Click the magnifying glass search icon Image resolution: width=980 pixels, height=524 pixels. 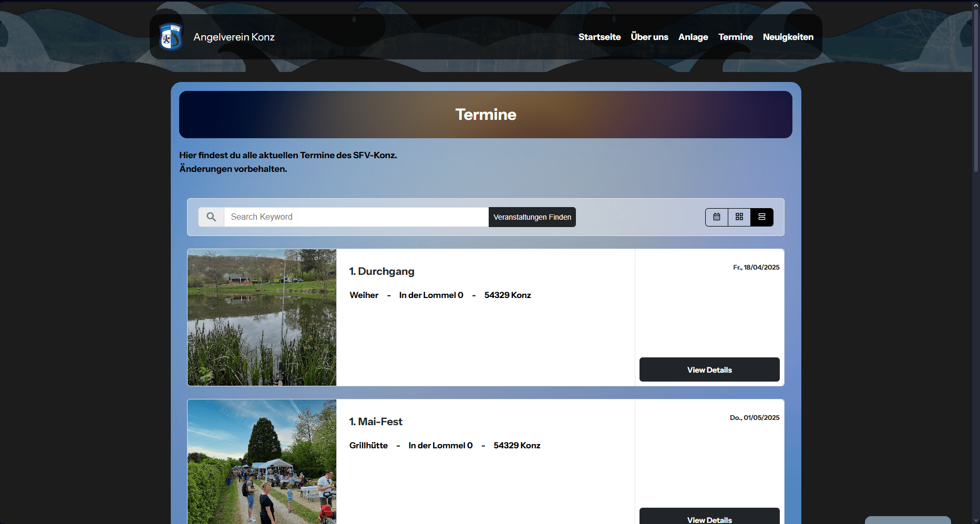coord(211,217)
